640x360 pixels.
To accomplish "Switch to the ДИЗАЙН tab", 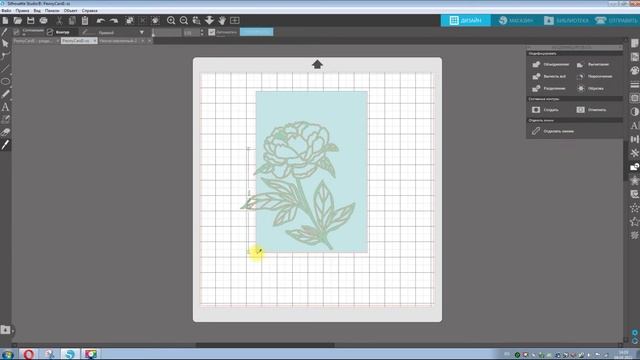I will click(x=466, y=20).
